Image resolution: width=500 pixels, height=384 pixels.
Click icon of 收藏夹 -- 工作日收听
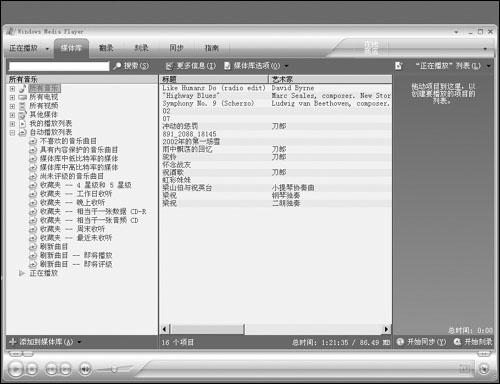(33, 194)
